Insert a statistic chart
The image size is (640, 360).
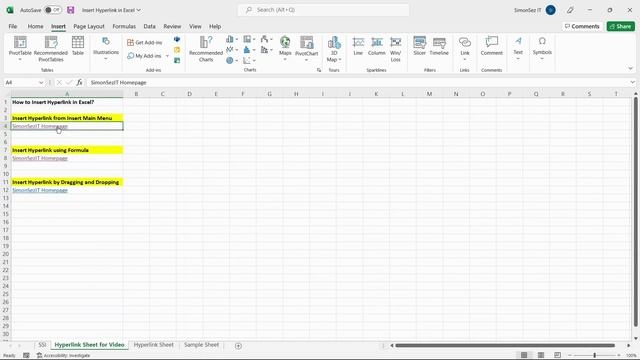249,50
